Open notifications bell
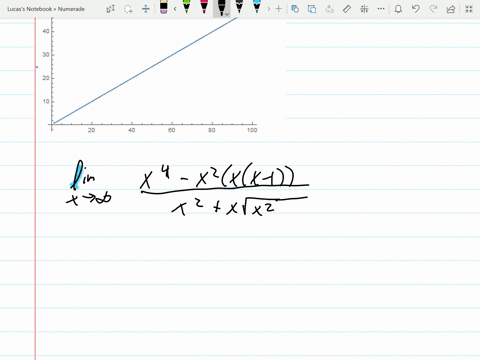This screenshot has width=480, height=360. (x=398, y=9)
